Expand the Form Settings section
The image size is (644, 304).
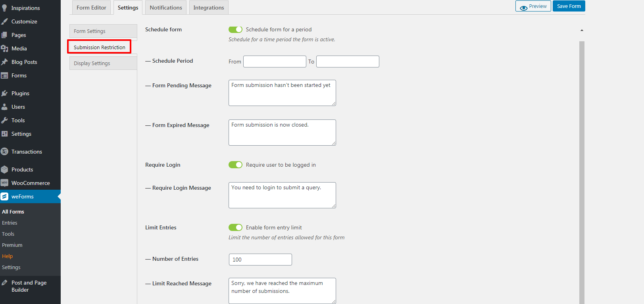(103, 31)
